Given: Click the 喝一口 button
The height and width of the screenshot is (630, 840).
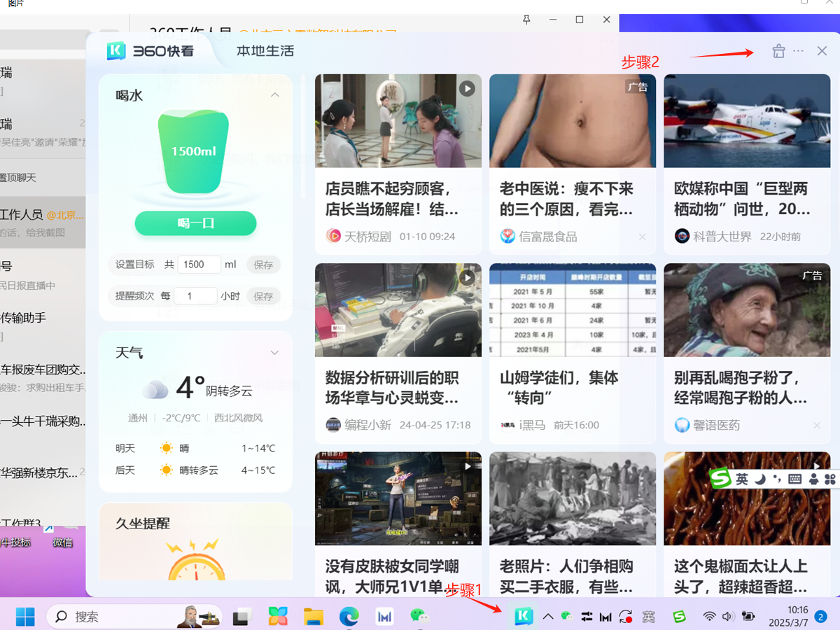Looking at the screenshot, I should (x=195, y=223).
